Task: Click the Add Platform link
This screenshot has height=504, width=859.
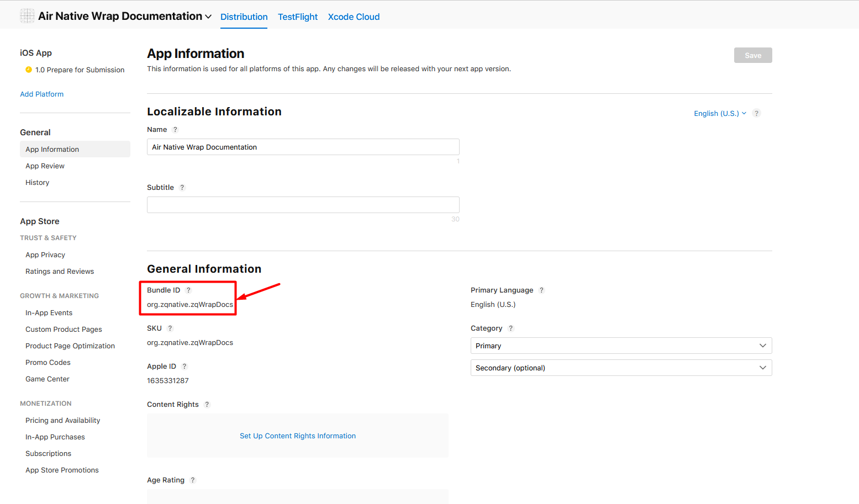Action: (42, 94)
